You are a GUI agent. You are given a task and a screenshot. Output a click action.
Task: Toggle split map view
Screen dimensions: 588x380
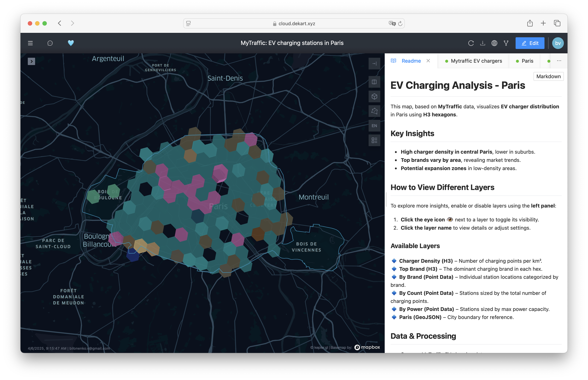coord(374,82)
